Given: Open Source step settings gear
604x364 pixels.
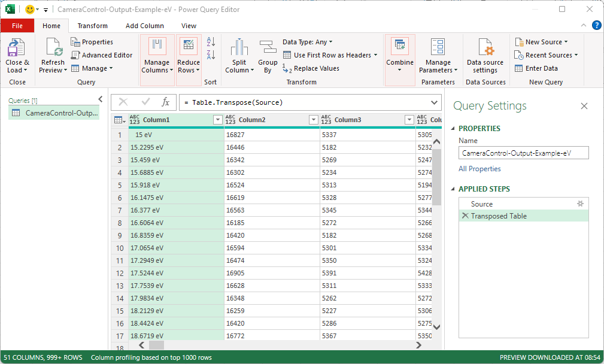Looking at the screenshot, I should (x=580, y=204).
